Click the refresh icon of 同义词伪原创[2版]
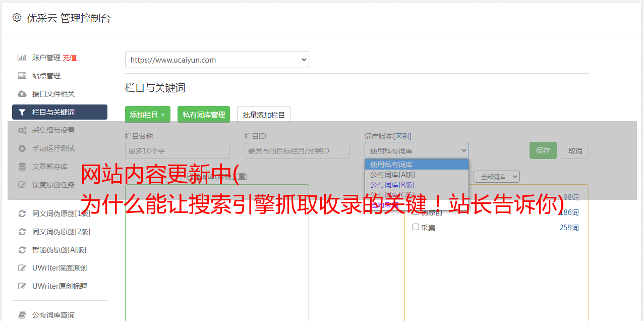The image size is (644, 321). pos(22,232)
